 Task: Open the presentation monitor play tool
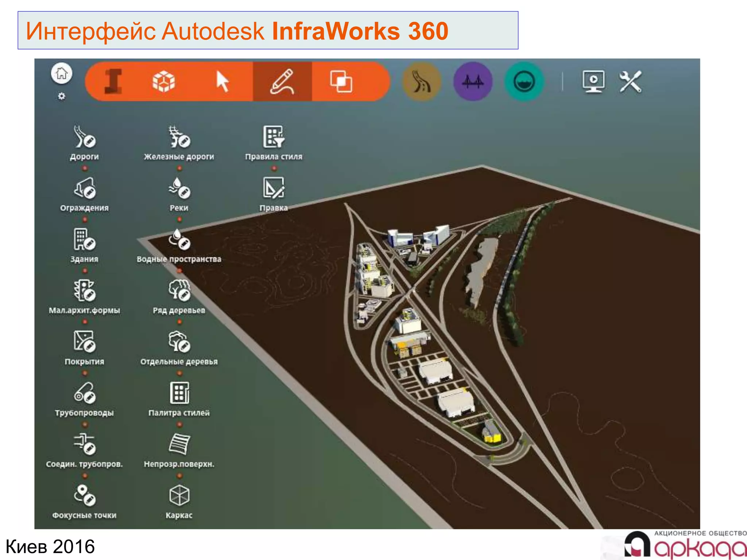coord(593,81)
